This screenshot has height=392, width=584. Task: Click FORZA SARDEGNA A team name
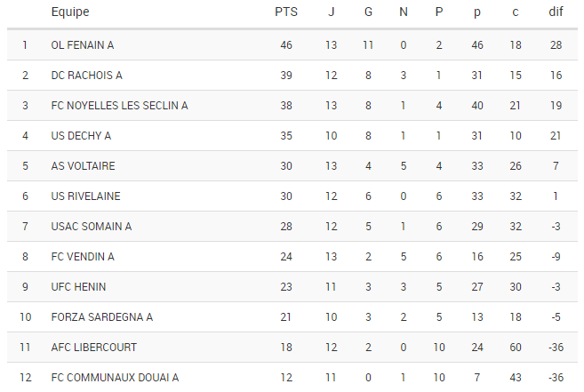tap(101, 317)
